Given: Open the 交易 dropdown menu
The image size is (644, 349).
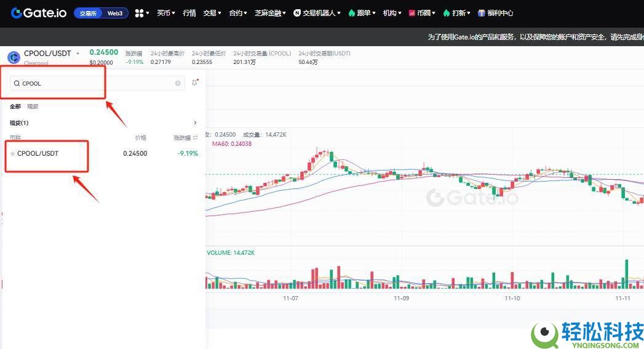Looking at the screenshot, I should pos(212,13).
